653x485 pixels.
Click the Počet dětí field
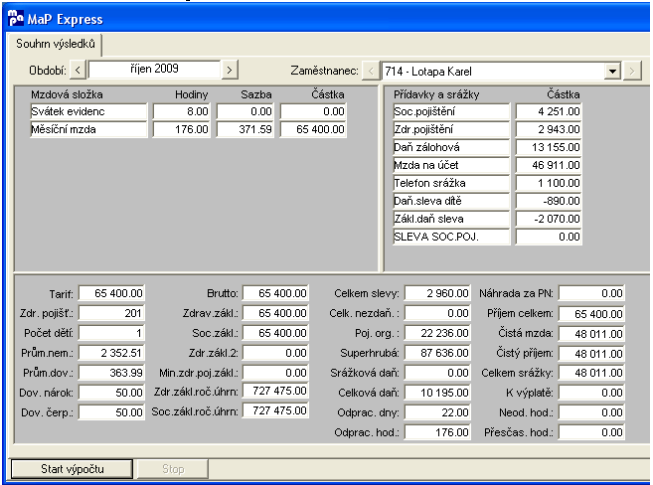[111, 333]
